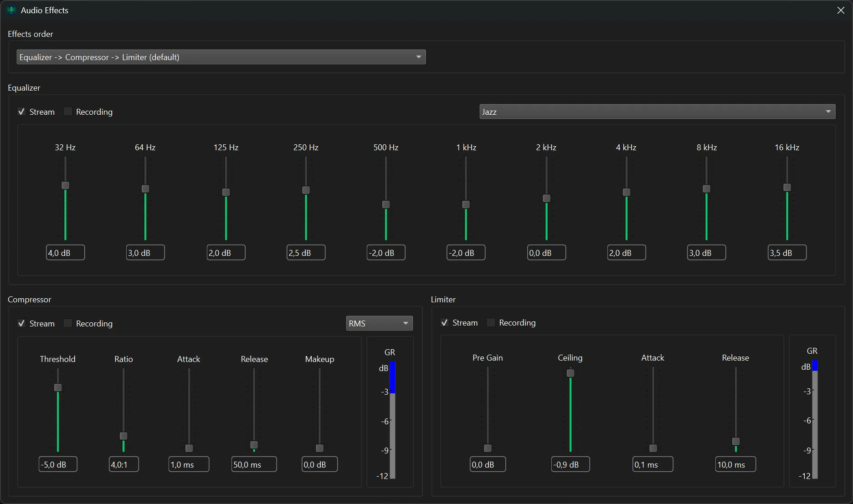853x504 pixels.
Task: Adjust the limiter Ceiling slider
Action: tap(570, 373)
